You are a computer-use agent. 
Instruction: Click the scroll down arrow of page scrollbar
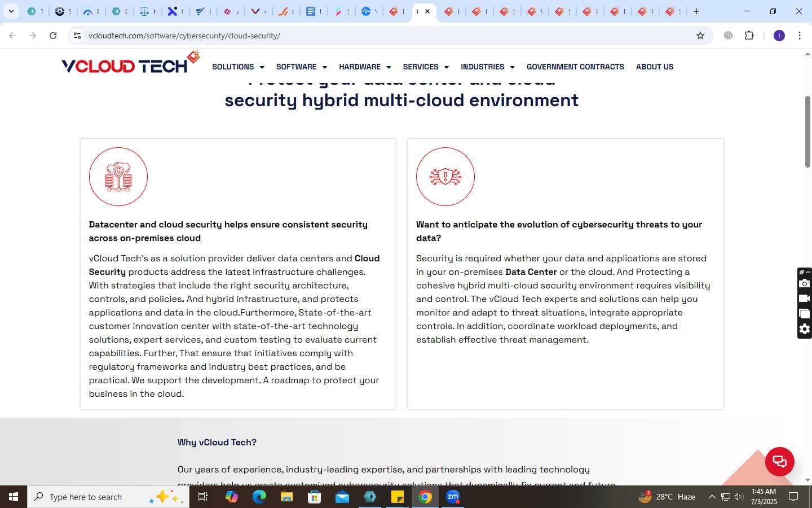coord(807,480)
